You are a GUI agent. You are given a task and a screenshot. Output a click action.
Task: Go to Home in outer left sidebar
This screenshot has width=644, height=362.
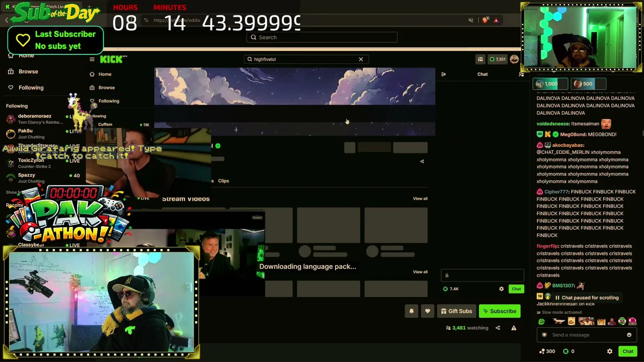[x=26, y=56]
